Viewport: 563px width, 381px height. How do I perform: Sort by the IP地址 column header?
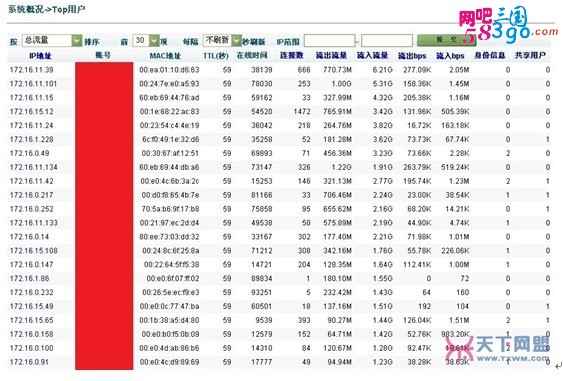click(40, 56)
